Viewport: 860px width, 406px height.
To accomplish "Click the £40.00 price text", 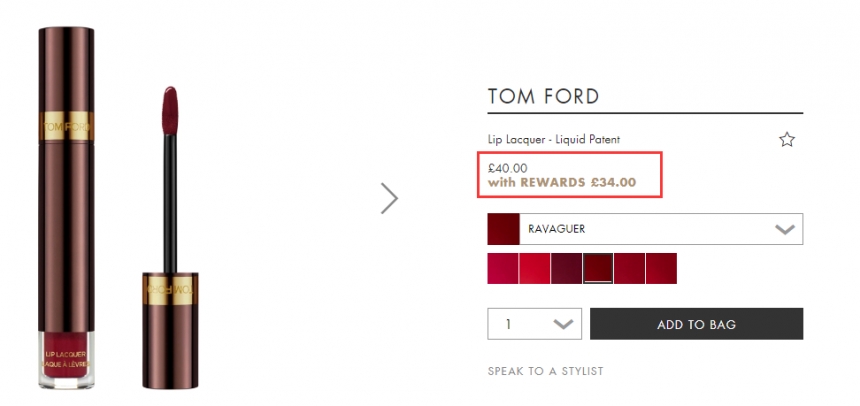I will 508,167.
